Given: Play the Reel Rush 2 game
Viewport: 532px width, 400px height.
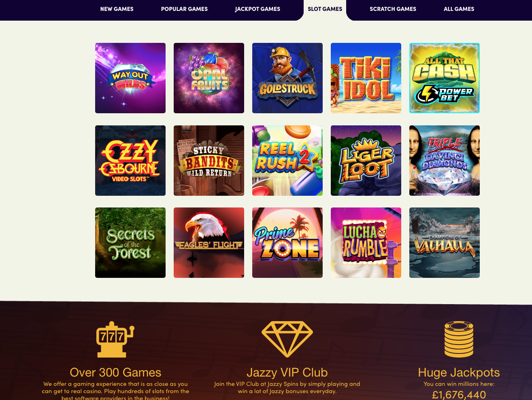Looking at the screenshot, I should point(287,161).
